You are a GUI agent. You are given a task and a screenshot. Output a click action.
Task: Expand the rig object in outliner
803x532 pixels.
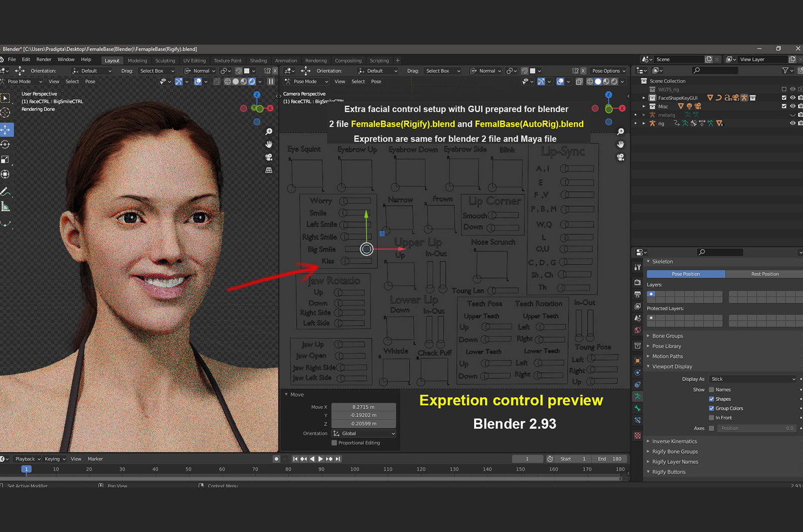(x=644, y=123)
